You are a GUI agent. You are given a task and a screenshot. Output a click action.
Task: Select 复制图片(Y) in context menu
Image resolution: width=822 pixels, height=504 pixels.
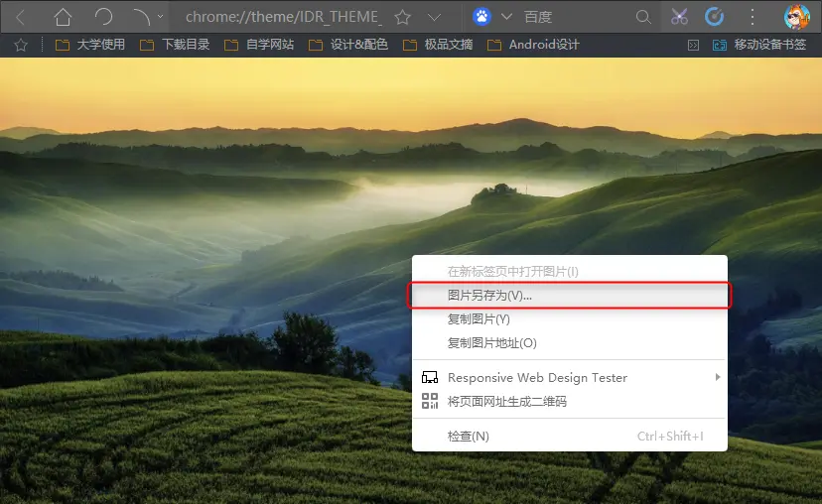(570, 319)
